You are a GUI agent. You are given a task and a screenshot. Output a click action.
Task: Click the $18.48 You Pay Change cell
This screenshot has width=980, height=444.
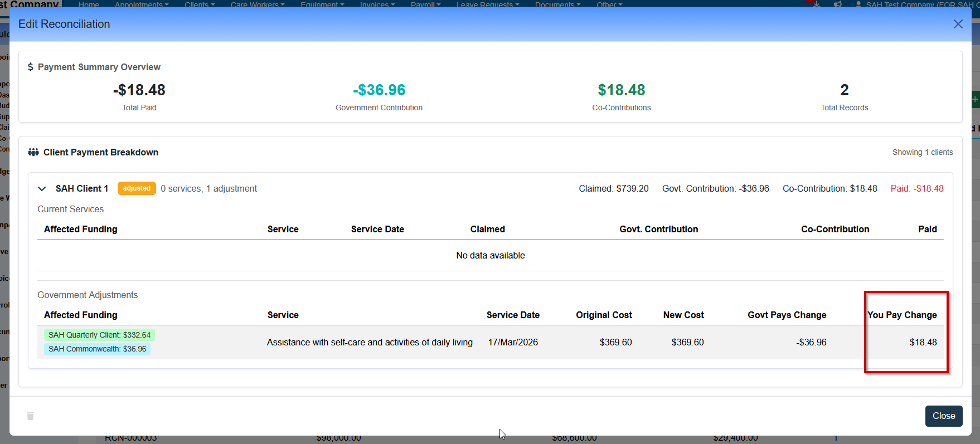pyautogui.click(x=923, y=342)
